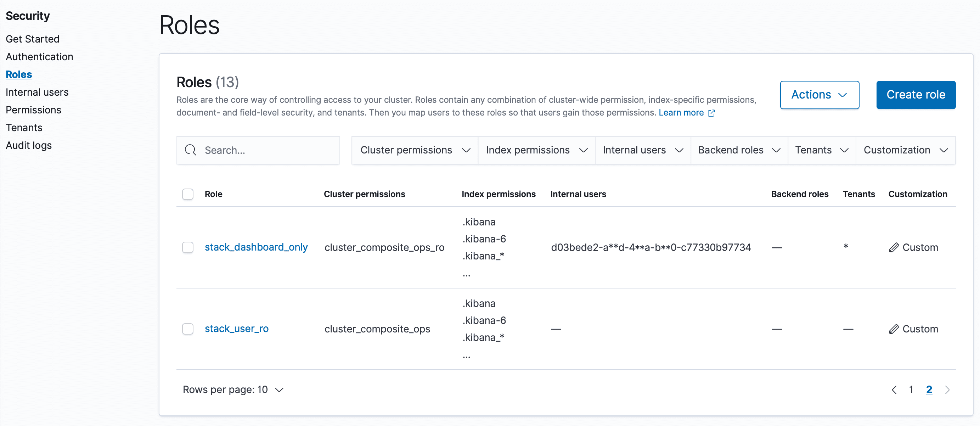Open the Rows per page selector
The width and height of the screenshot is (980, 426).
pyautogui.click(x=233, y=390)
